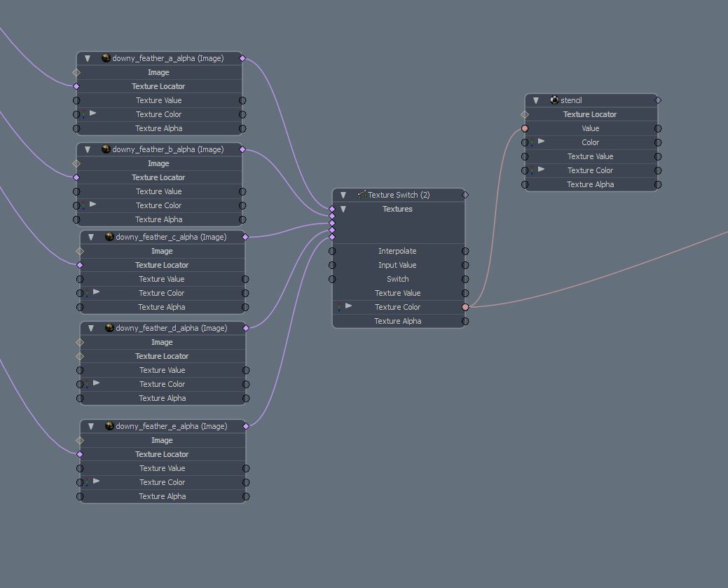Expand Texture Color channels on downy_feather_e_alpha
The width and height of the screenshot is (728, 588).
pyautogui.click(x=97, y=481)
